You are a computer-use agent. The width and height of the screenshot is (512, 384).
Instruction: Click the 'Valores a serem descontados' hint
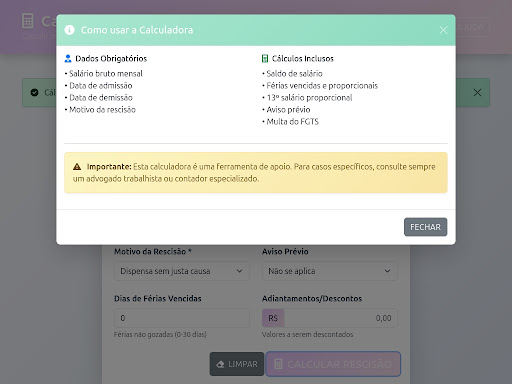(x=307, y=334)
